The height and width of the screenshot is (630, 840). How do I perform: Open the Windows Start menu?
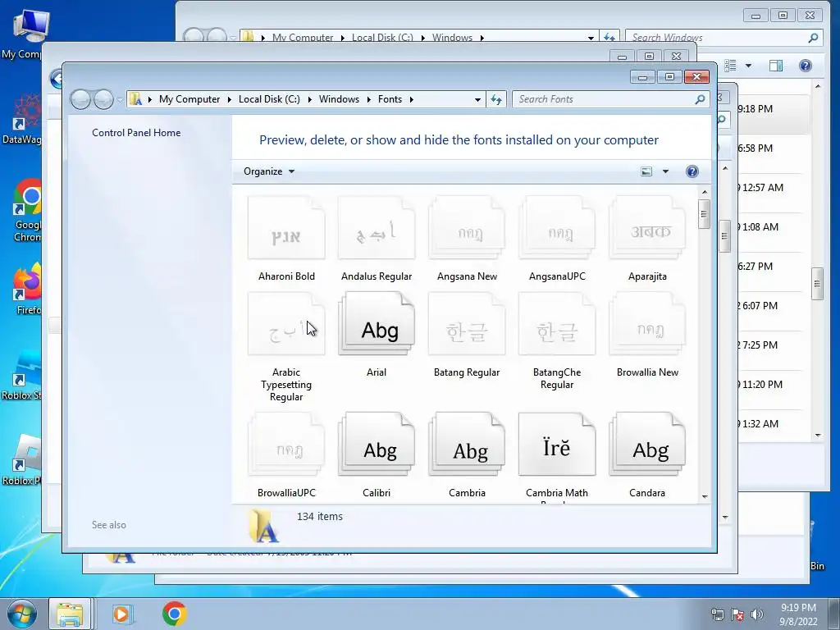point(21,614)
